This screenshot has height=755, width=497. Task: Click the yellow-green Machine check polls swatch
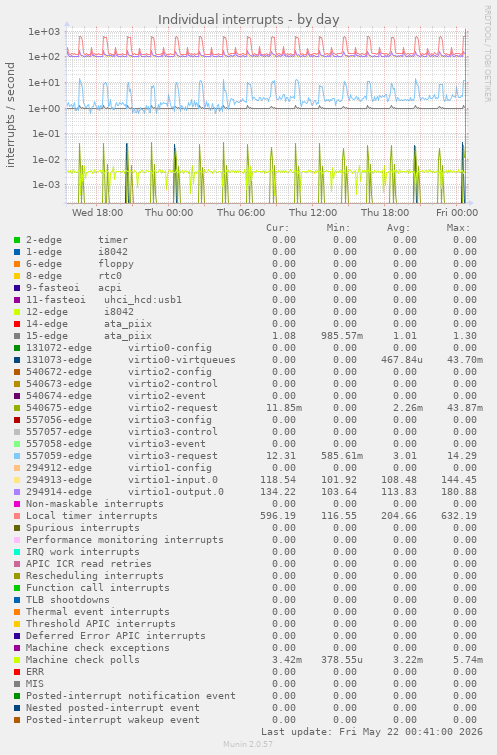coord(17,660)
